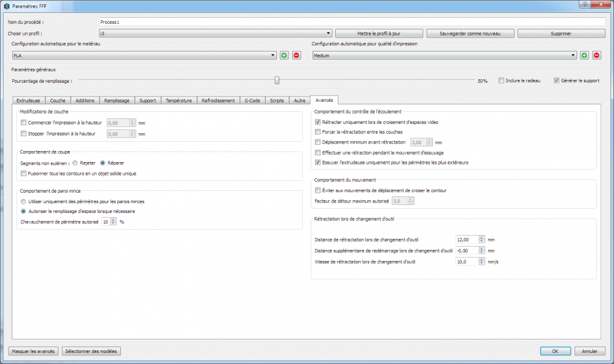This screenshot has width=614, height=364.
Task: Open the G-Code tab
Action: (x=252, y=101)
